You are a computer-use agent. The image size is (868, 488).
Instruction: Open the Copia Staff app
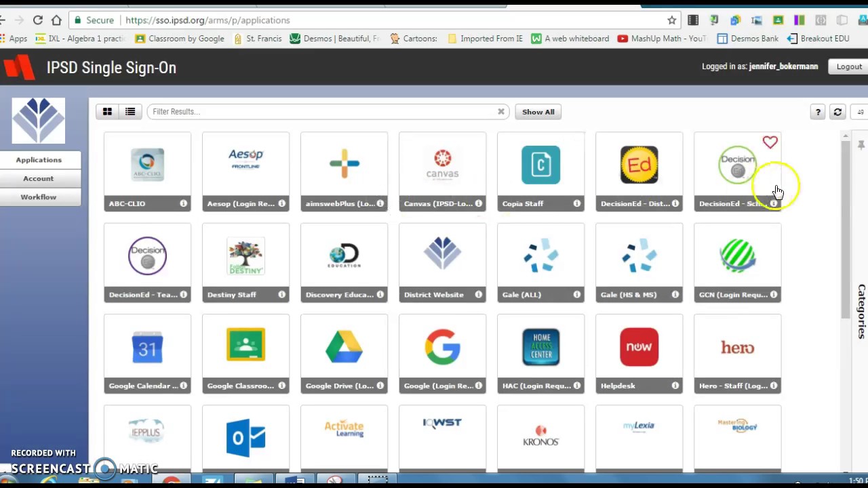tap(540, 171)
